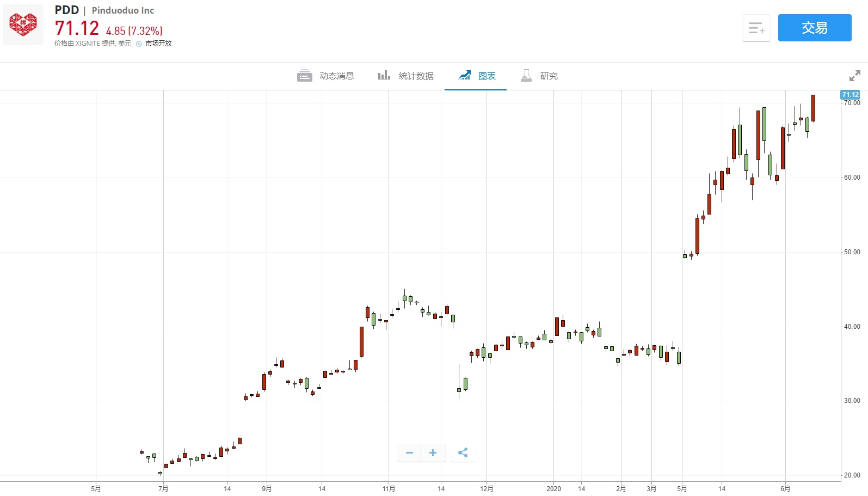Click the market open clock icon
868x496 pixels.
139,44
